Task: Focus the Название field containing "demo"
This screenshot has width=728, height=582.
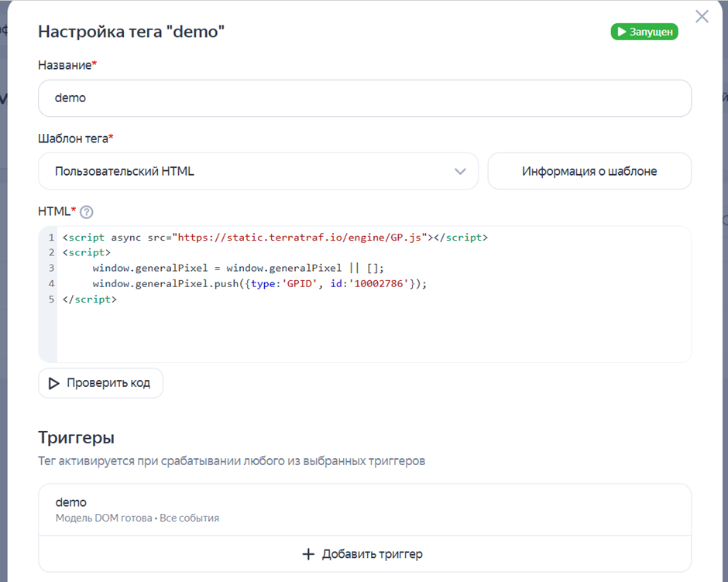Action: (364, 98)
